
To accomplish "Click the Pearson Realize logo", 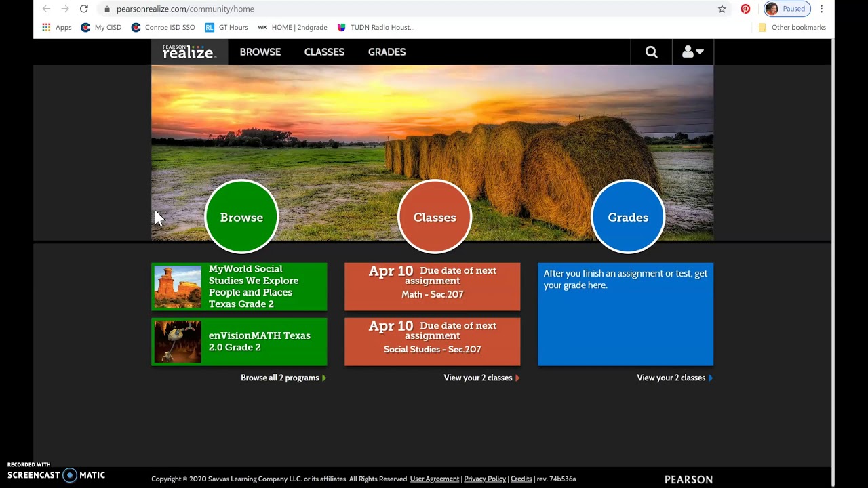I will pos(189,52).
